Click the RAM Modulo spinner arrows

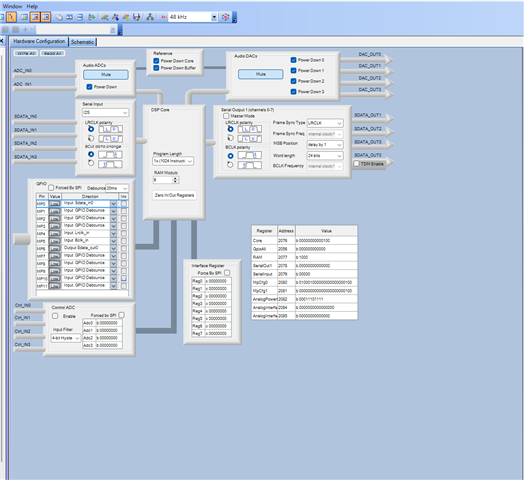[x=175, y=180]
